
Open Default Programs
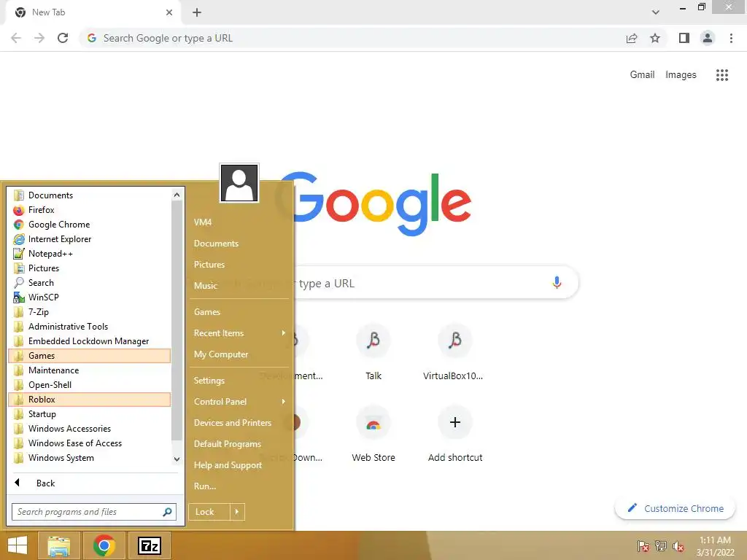[239, 444]
